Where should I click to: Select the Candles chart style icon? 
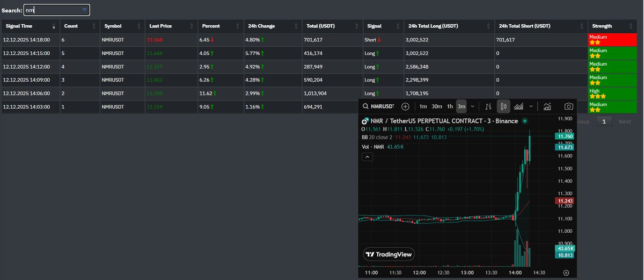[503, 106]
